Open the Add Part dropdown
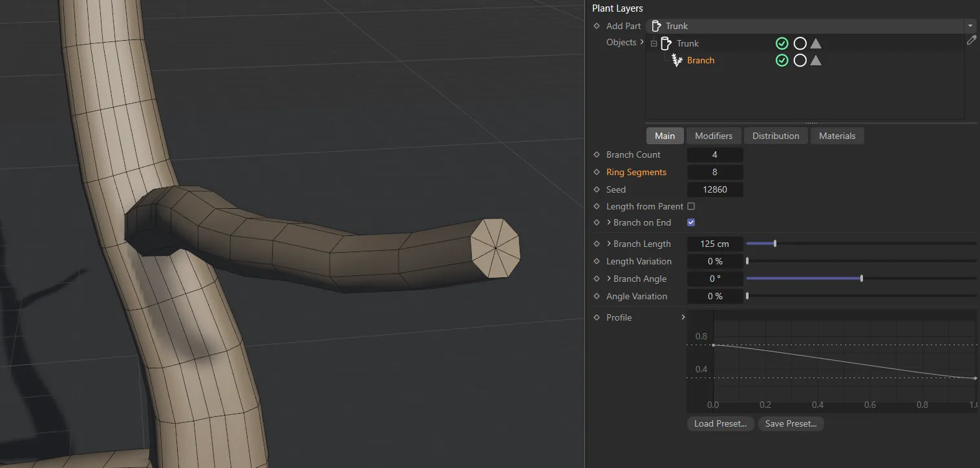Image resolution: width=980 pixels, height=468 pixels. point(970,26)
